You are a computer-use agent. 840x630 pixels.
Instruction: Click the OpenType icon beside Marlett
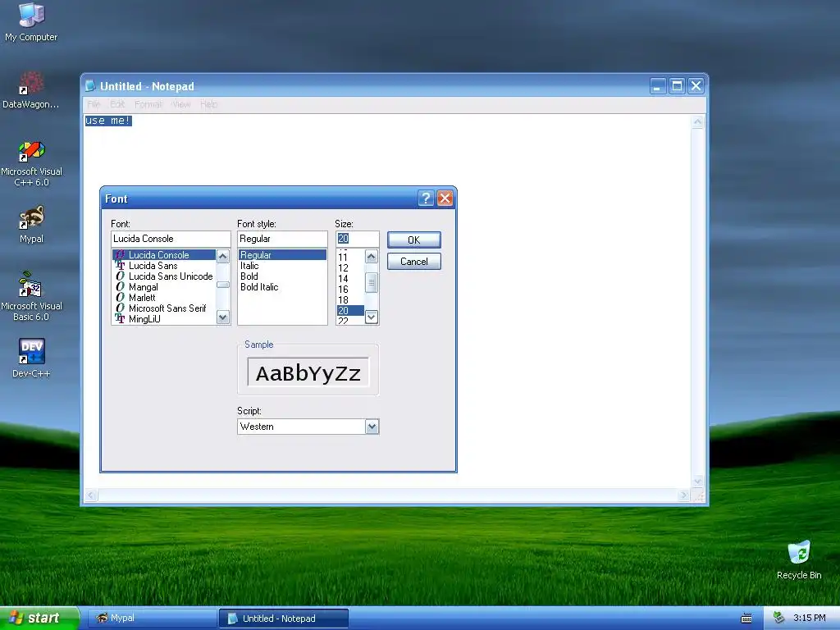coord(120,297)
